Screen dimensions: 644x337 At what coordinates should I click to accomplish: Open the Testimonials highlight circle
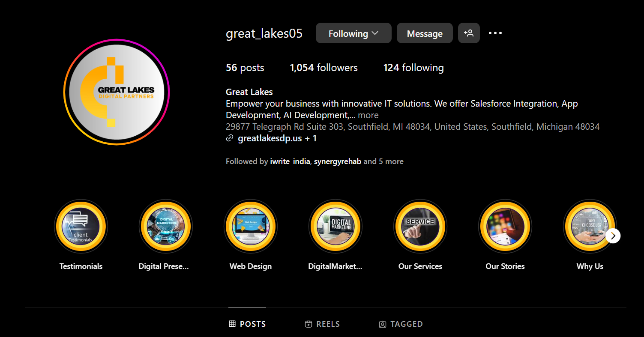[x=81, y=226]
